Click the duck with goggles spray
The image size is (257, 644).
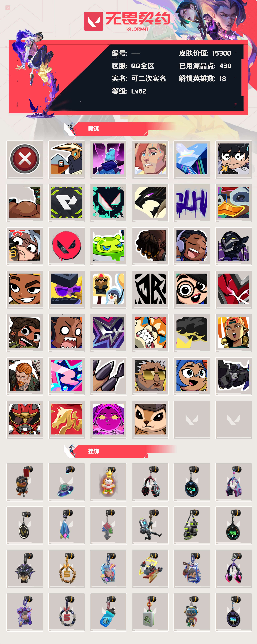234,202
